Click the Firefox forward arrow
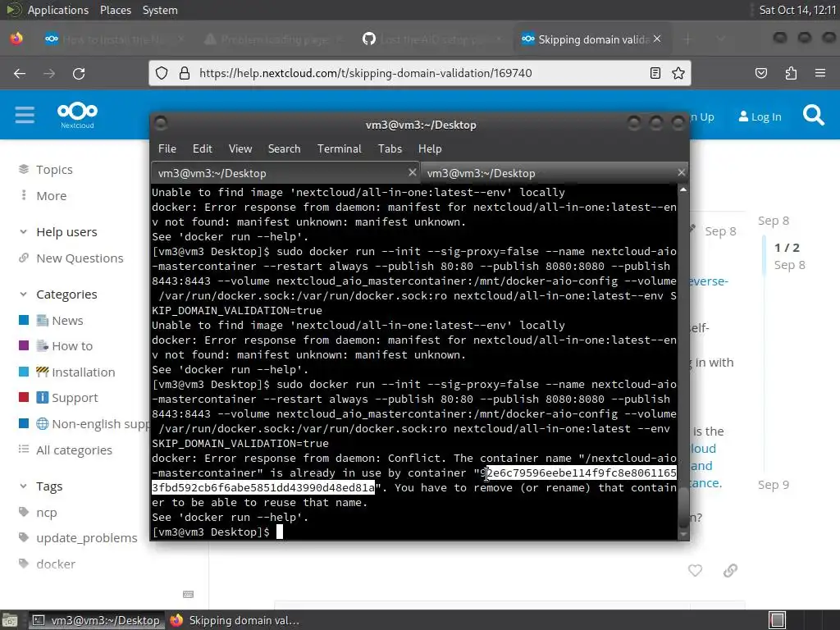The height and width of the screenshot is (630, 840). 49,73
